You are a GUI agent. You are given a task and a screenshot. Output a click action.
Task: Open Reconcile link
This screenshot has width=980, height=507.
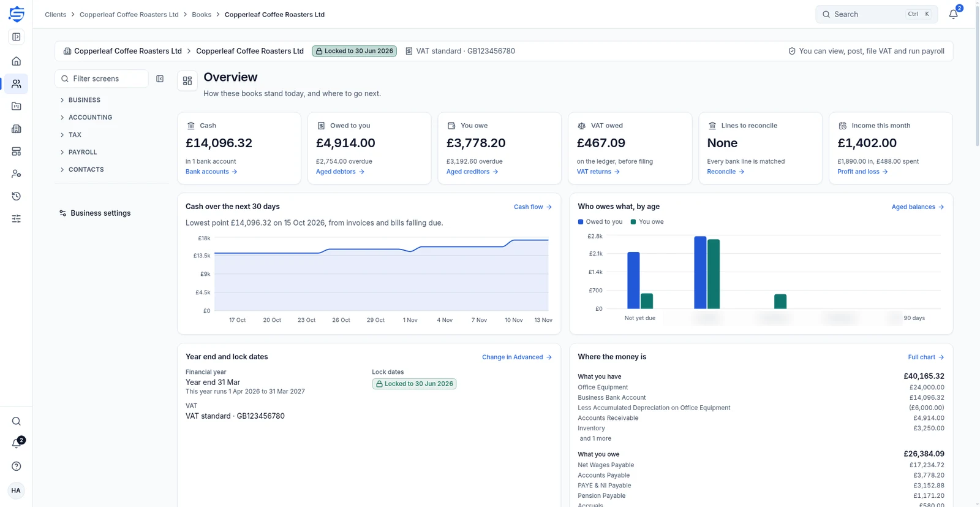[725, 172]
